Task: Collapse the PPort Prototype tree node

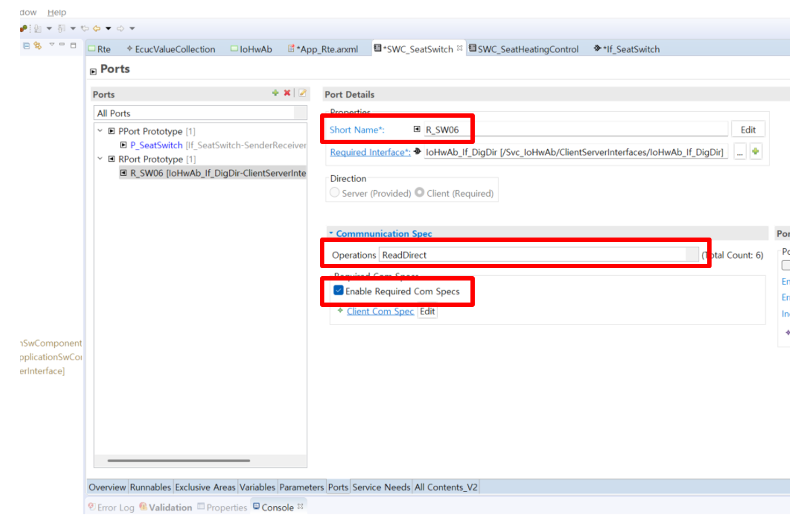Action: click(x=100, y=131)
